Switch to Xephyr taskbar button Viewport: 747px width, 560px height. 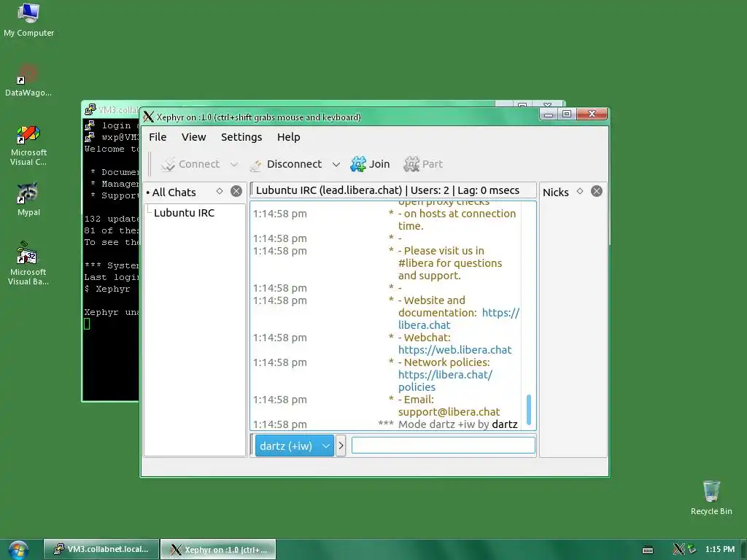(x=218, y=549)
